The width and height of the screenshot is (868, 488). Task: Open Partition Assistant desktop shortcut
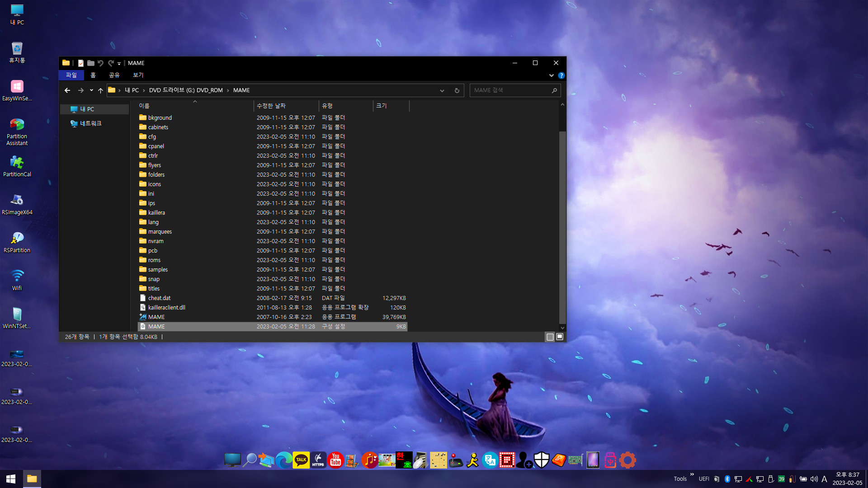point(17,131)
